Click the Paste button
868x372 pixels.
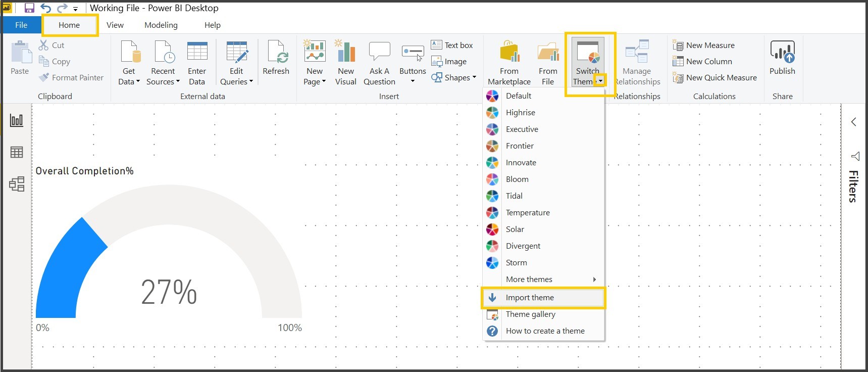coord(20,58)
